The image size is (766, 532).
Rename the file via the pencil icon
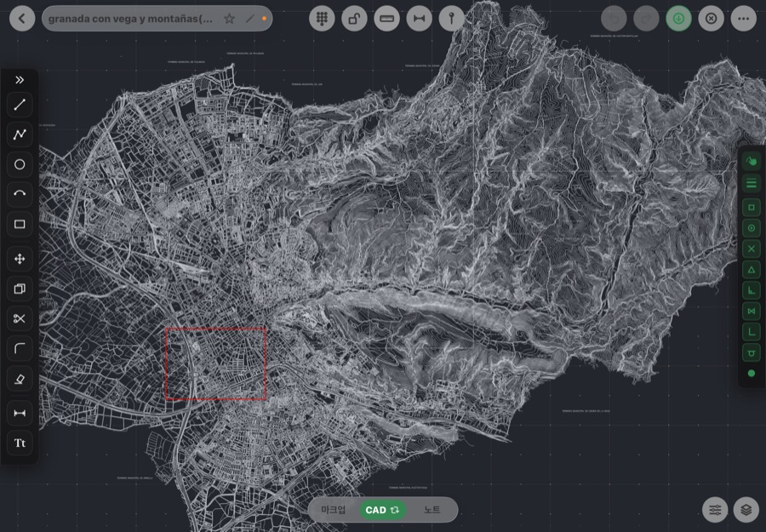[249, 19]
